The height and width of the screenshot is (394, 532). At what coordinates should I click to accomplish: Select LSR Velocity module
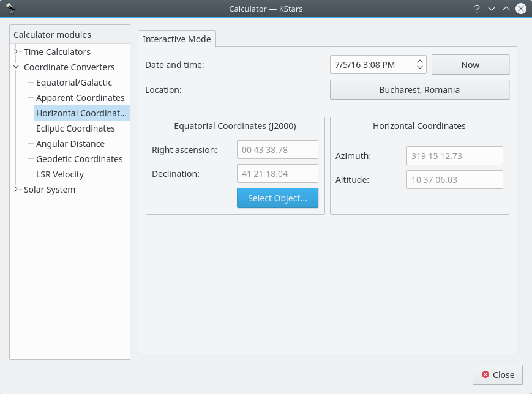click(x=60, y=174)
